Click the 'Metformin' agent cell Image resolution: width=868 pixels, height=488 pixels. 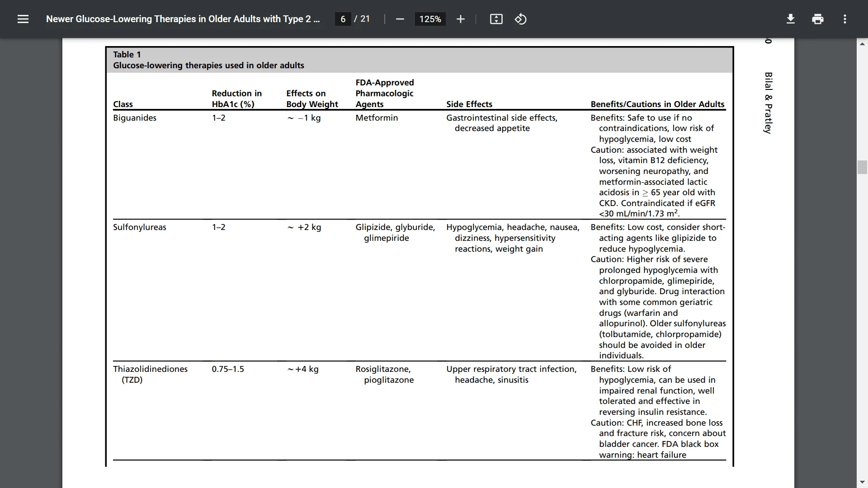377,118
